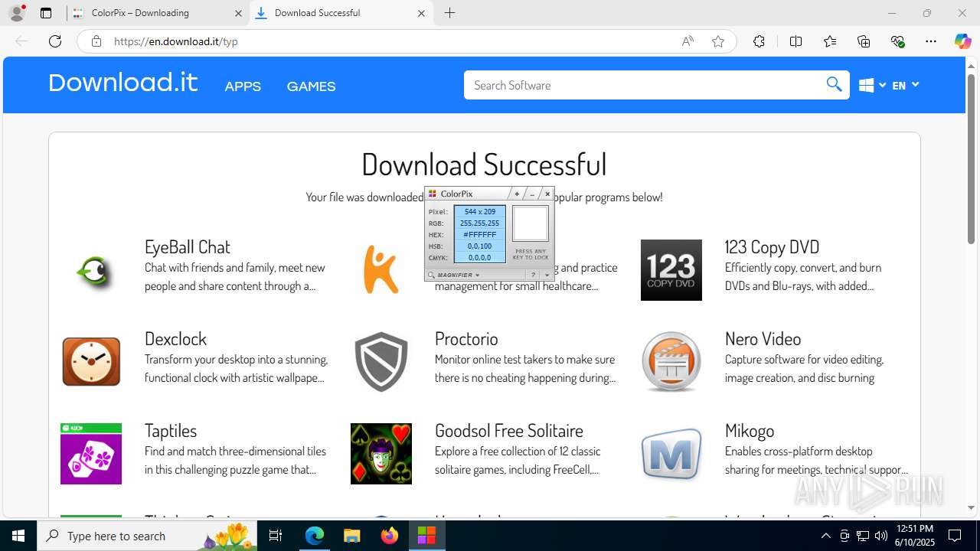Click the ColorPix white color preview swatch
The height and width of the screenshot is (551, 980).
click(531, 223)
